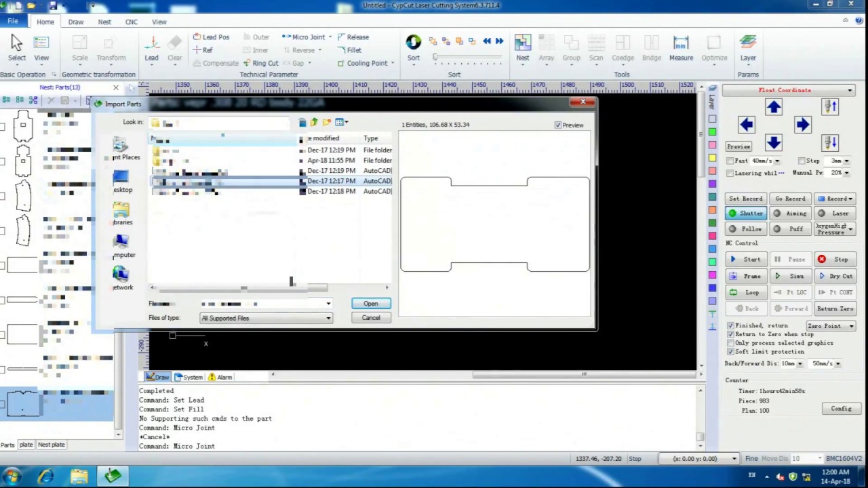Go to Desktop in Import Parts places bar
Image resolution: width=868 pixels, height=488 pixels.
[x=121, y=182]
